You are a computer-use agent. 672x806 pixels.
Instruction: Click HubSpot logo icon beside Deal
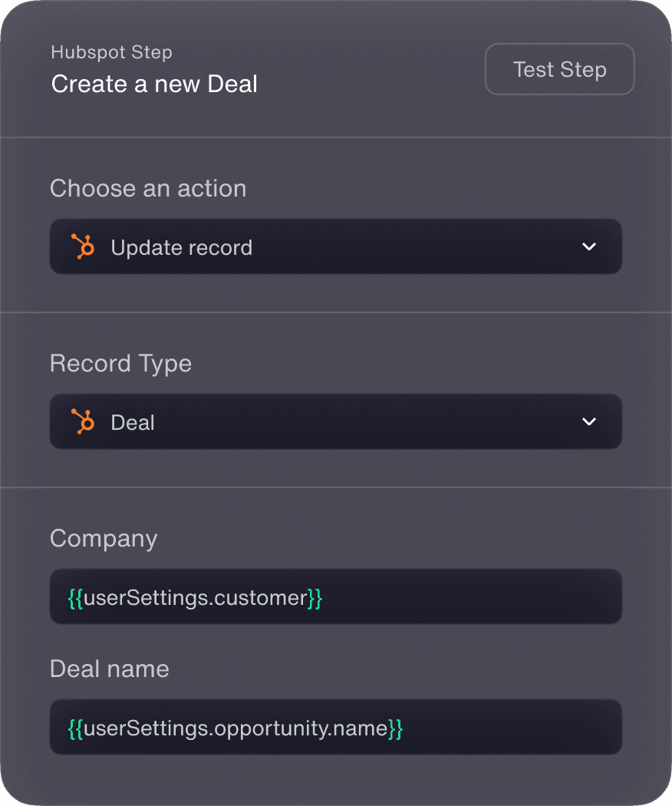[x=83, y=422]
